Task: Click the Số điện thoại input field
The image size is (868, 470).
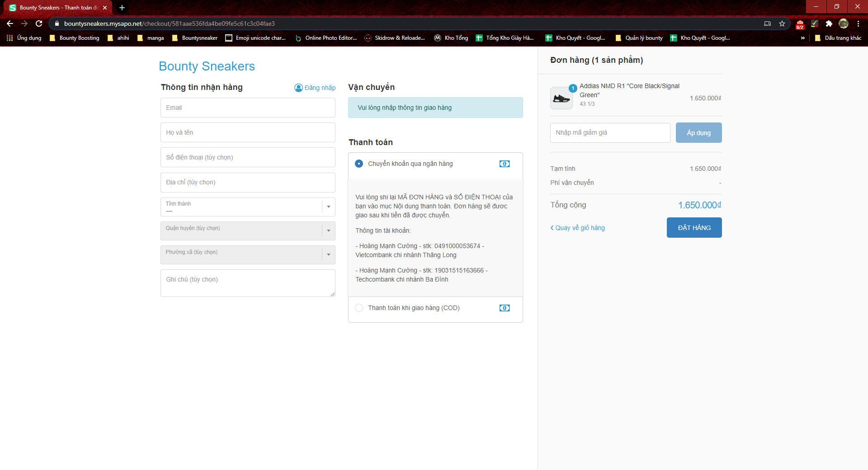Action: click(248, 157)
